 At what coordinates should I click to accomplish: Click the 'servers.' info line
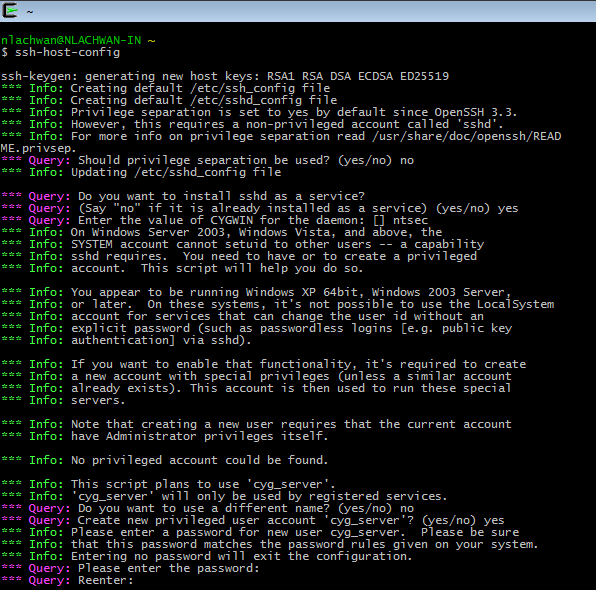pos(63,400)
